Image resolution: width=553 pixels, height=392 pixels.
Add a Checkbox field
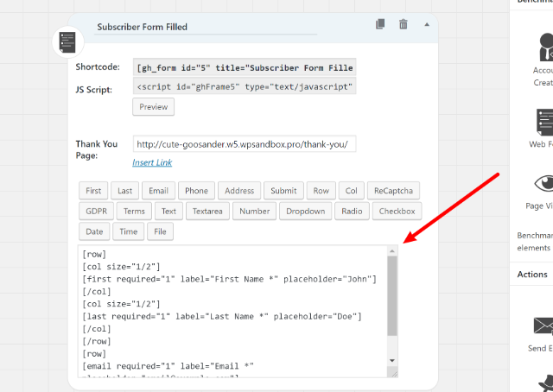[397, 212]
